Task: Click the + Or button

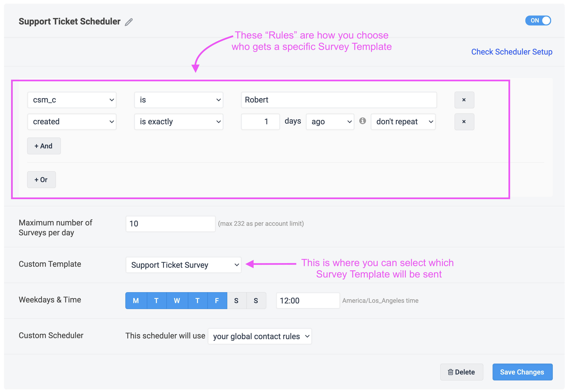Action: click(41, 180)
